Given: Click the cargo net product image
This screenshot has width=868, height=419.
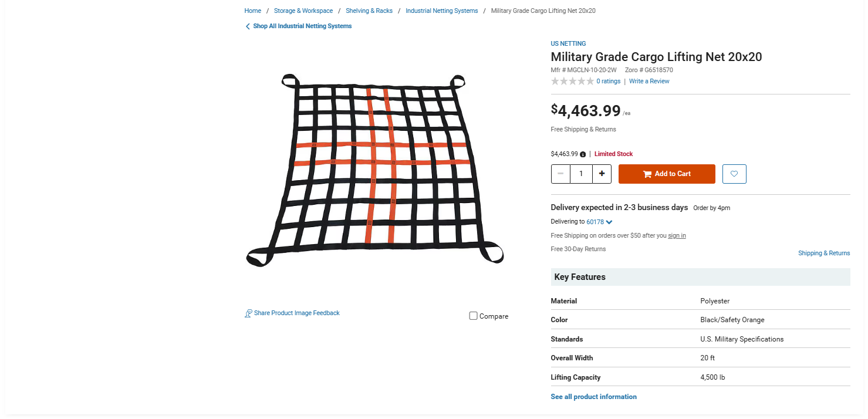Looking at the screenshot, I should pyautogui.click(x=374, y=170).
